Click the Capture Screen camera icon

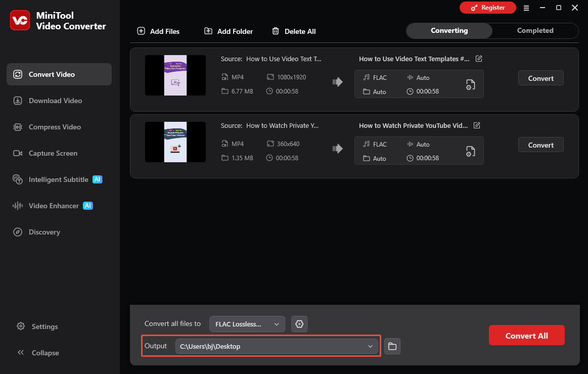pos(18,153)
